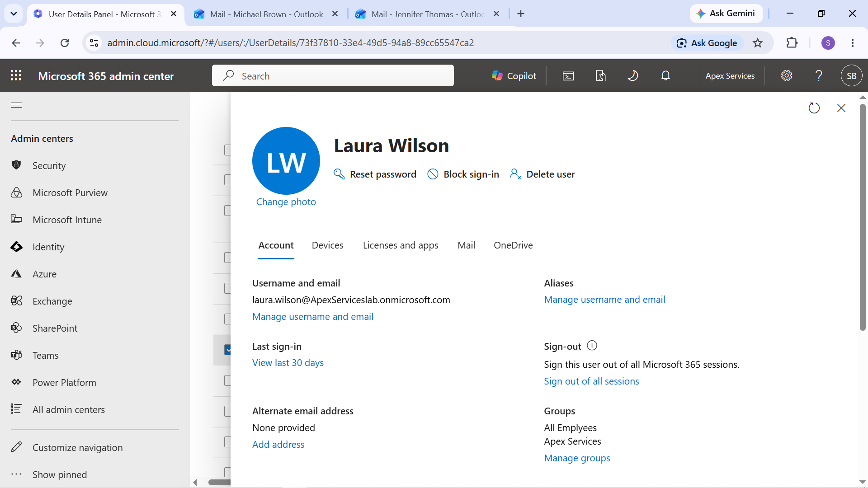
Task: Click the horizontal scrollbar left arrow
Action: [x=195, y=482]
